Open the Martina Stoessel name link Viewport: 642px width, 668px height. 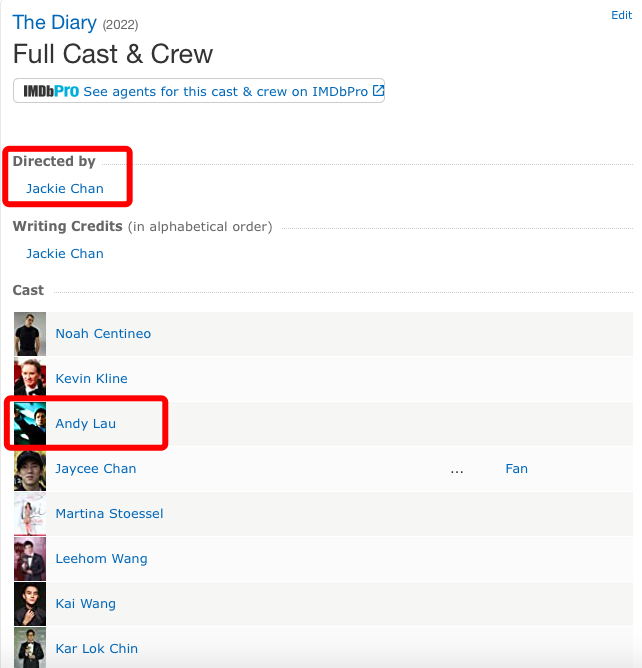coord(109,513)
